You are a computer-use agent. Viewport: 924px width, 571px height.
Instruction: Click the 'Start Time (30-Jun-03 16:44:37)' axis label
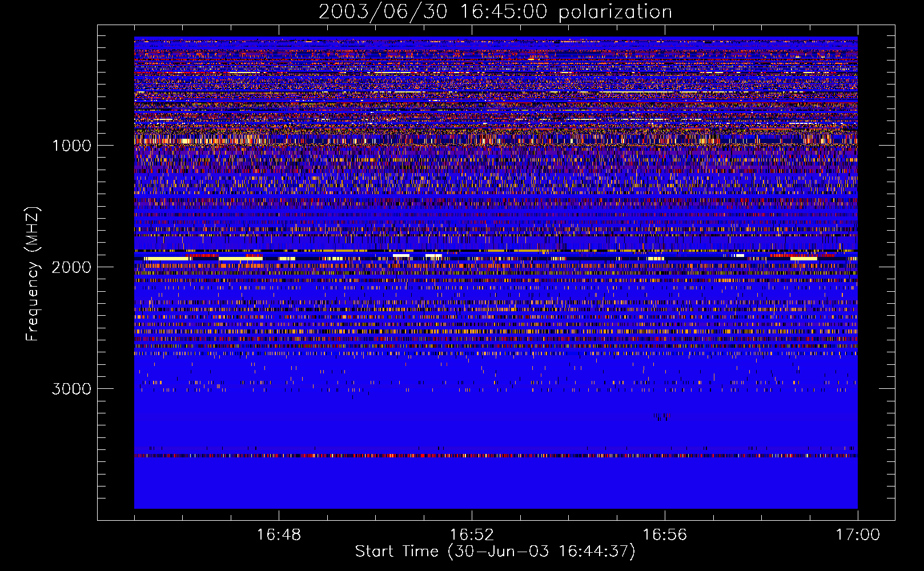pyautogui.click(x=495, y=551)
